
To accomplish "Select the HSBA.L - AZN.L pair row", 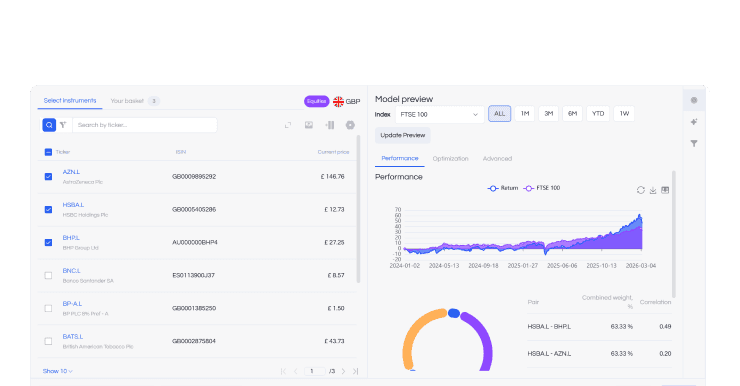I will pyautogui.click(x=599, y=354).
